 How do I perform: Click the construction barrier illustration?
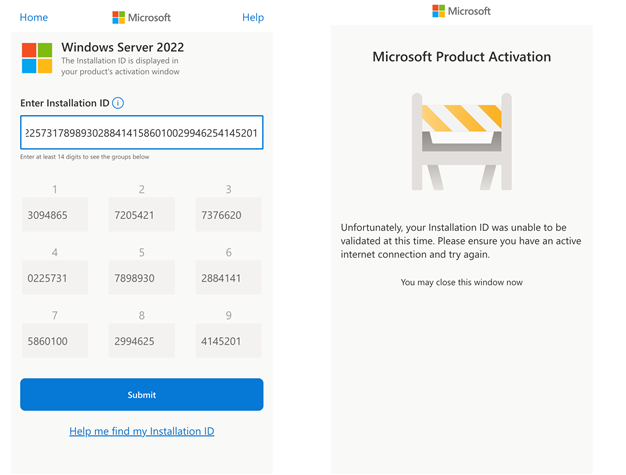(462, 142)
